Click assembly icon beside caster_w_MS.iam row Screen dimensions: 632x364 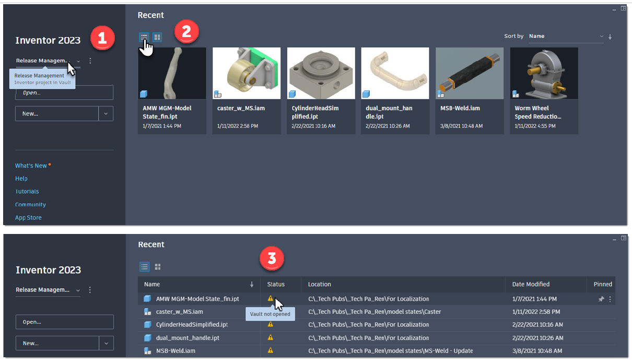[x=148, y=312]
